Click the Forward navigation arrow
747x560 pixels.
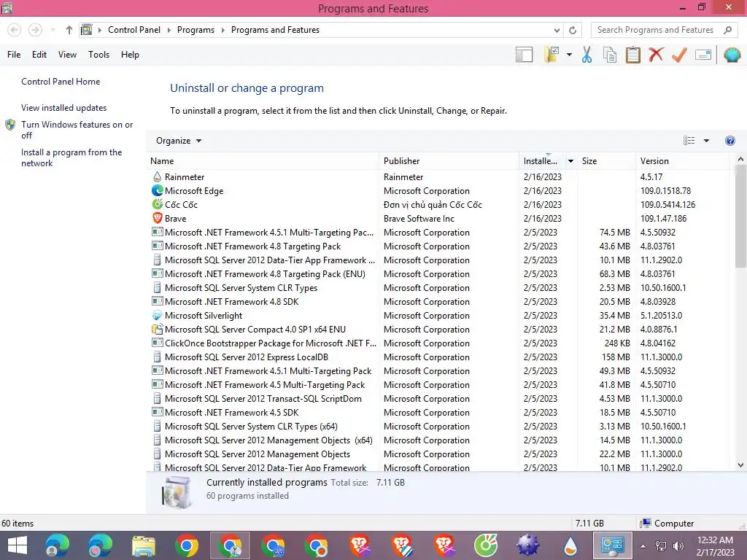[35, 30]
